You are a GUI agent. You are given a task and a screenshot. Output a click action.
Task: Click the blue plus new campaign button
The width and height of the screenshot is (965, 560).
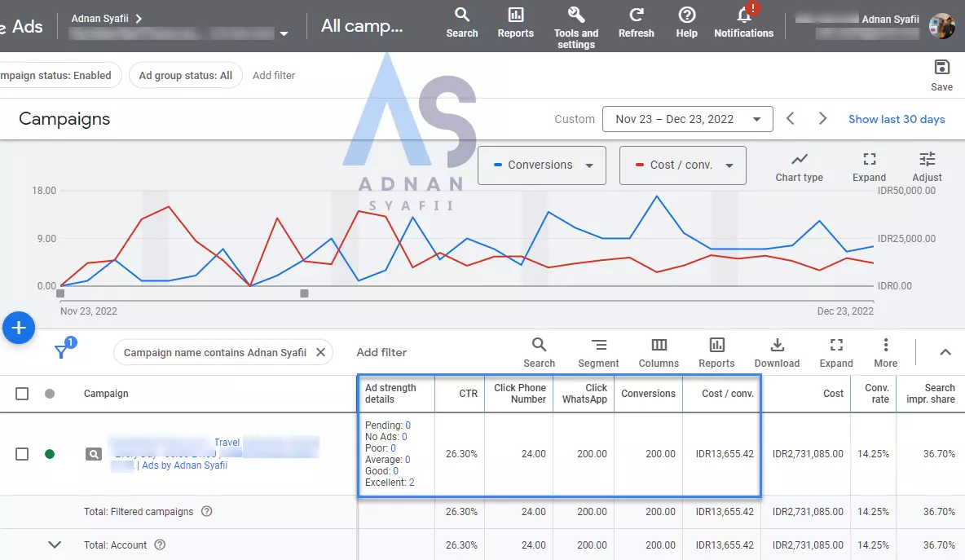(x=18, y=328)
